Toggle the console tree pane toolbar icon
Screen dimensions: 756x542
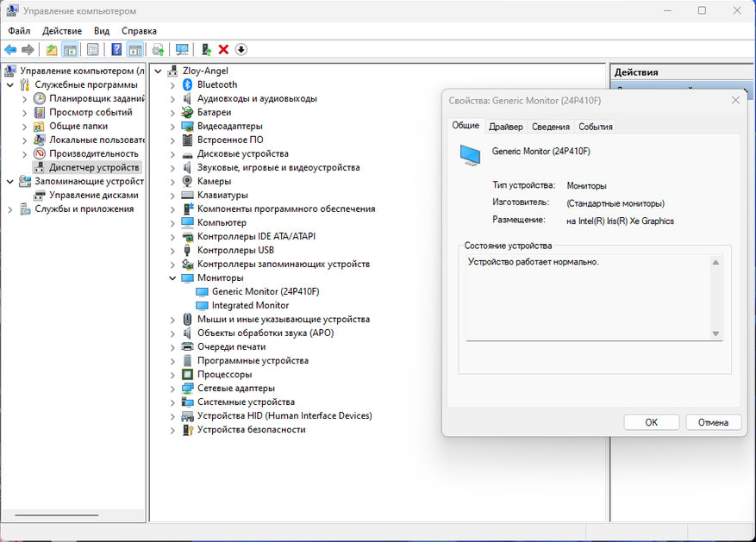(x=70, y=50)
